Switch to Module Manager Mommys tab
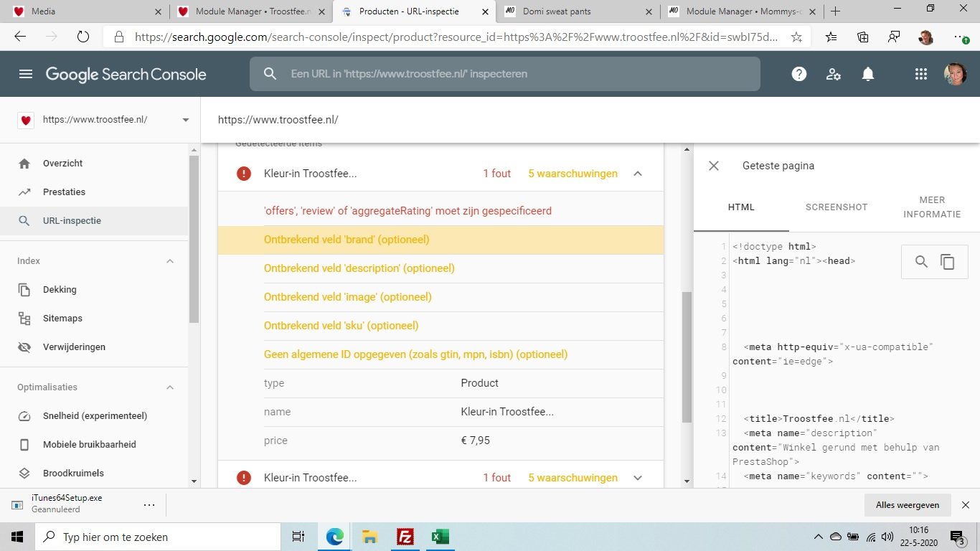The image size is (980, 551). click(742, 11)
